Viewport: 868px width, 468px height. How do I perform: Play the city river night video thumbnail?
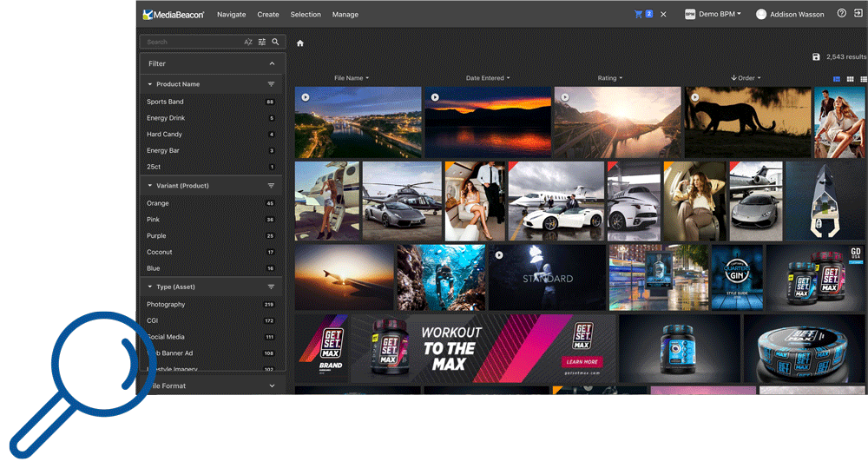coord(306,97)
